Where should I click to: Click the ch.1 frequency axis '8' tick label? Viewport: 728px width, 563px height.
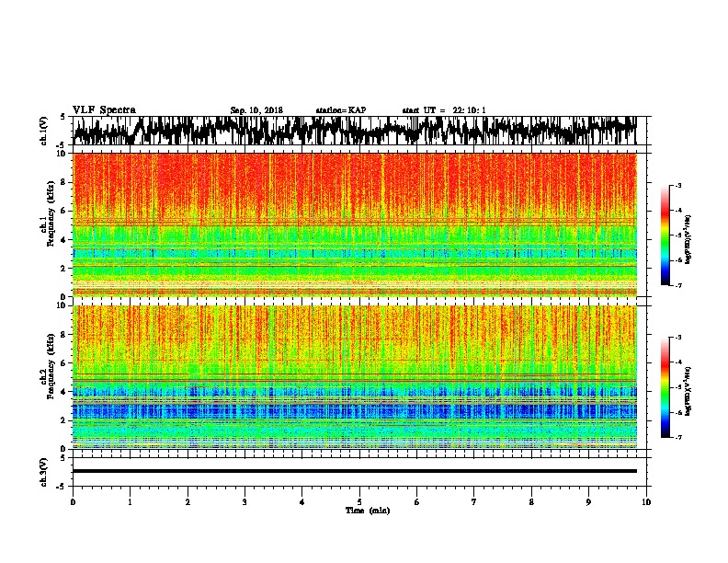click(x=64, y=182)
